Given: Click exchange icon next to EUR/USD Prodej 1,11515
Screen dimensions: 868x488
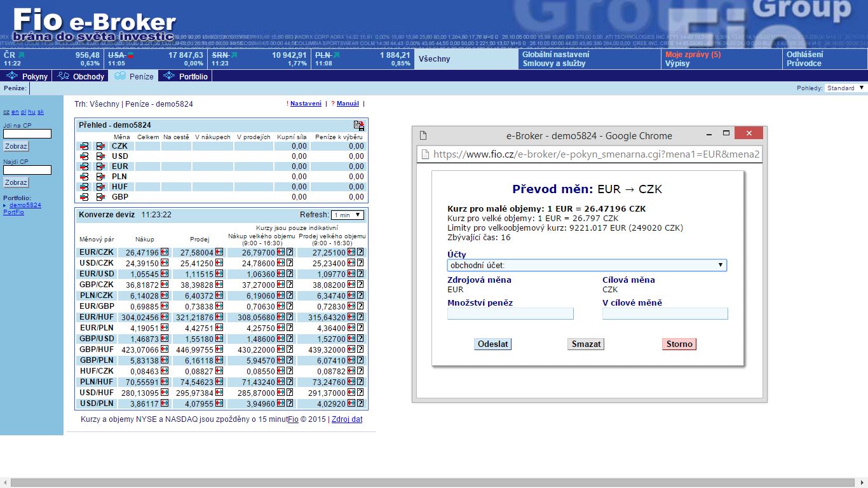Looking at the screenshot, I should (x=220, y=274).
